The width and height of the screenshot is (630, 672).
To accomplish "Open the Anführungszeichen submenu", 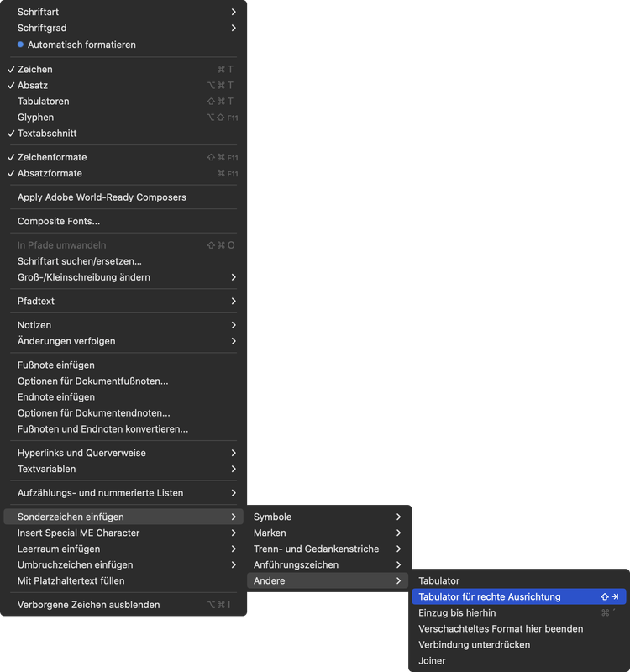I will click(328, 564).
